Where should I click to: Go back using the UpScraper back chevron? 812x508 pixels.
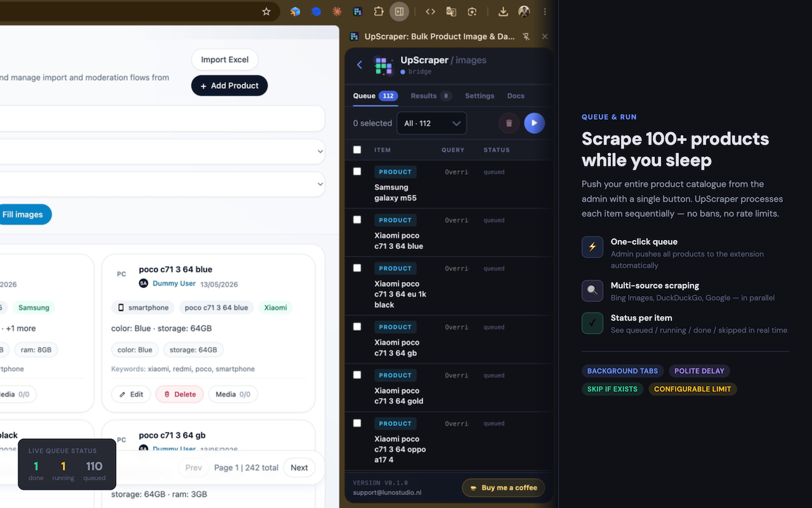tap(360, 65)
